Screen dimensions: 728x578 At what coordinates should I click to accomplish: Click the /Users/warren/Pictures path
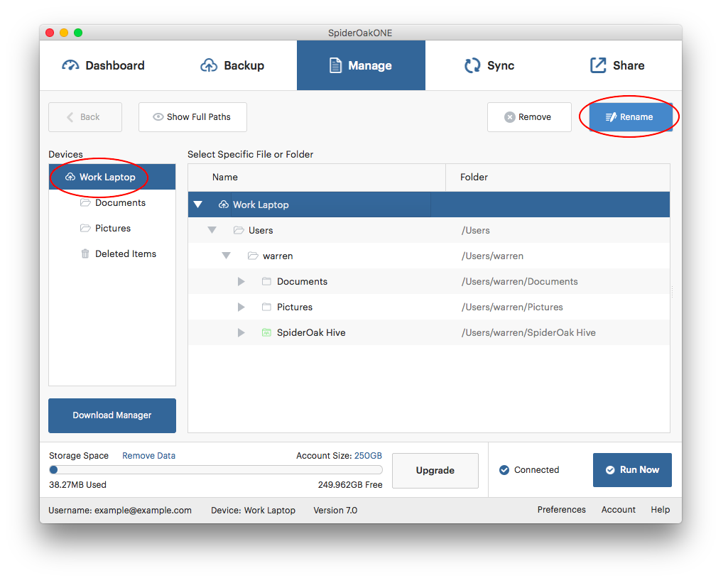coord(512,307)
